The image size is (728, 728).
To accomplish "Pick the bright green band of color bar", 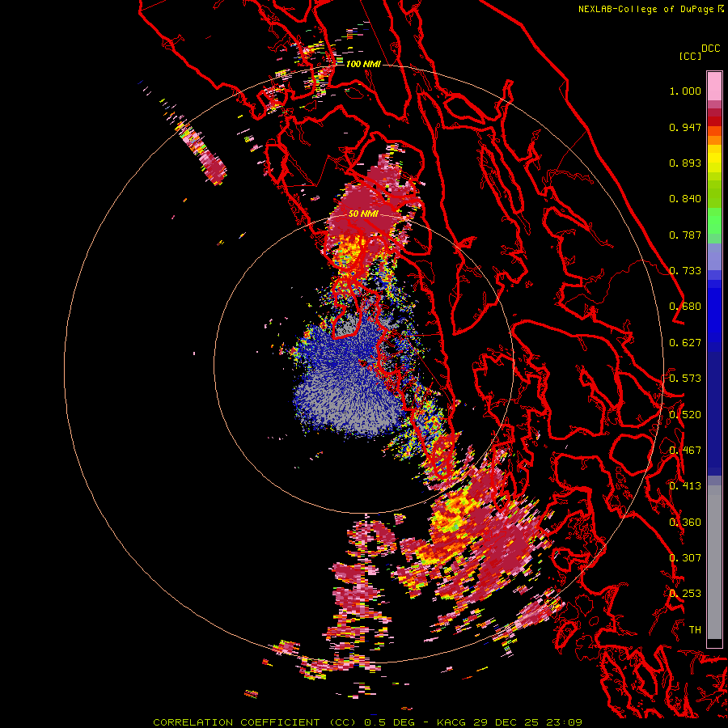I will 714,221.
